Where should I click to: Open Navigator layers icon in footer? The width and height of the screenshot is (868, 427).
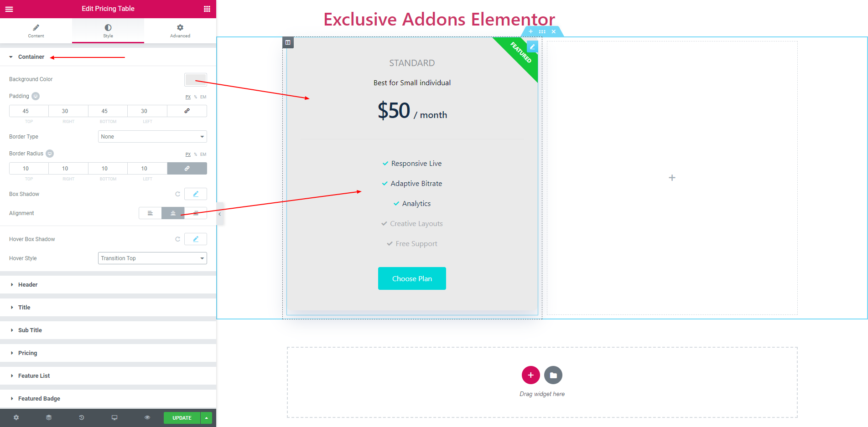(49, 417)
